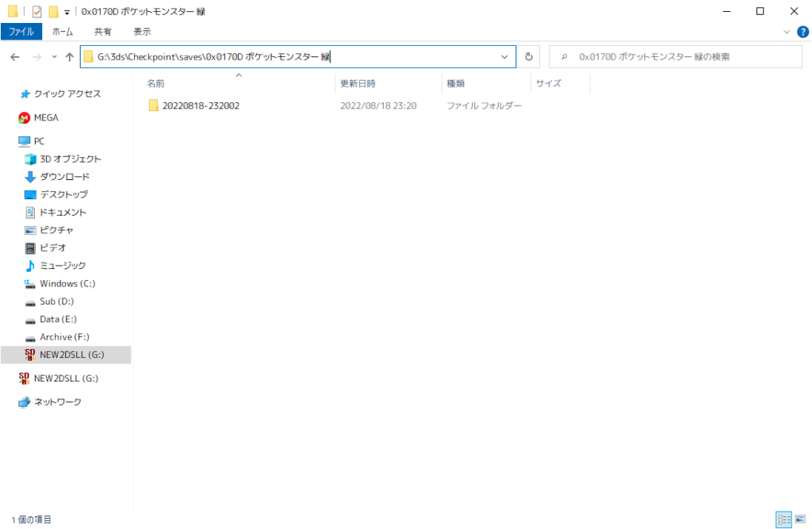Sort files by 種類 column
Screen dimensions: 812x529
(456, 83)
